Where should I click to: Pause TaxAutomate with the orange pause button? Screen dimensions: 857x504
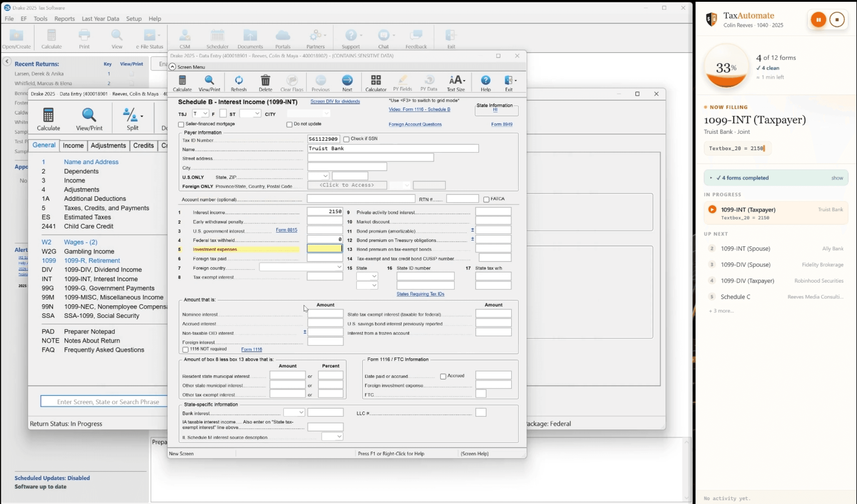pos(818,20)
